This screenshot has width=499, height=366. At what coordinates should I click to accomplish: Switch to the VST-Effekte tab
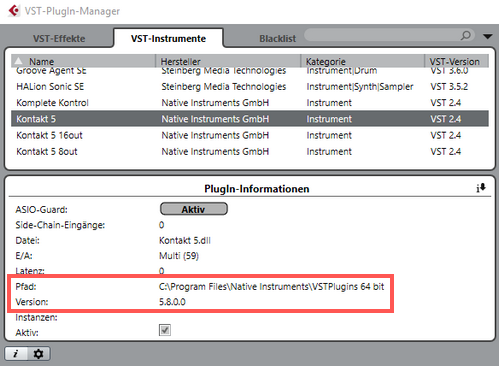(59, 39)
